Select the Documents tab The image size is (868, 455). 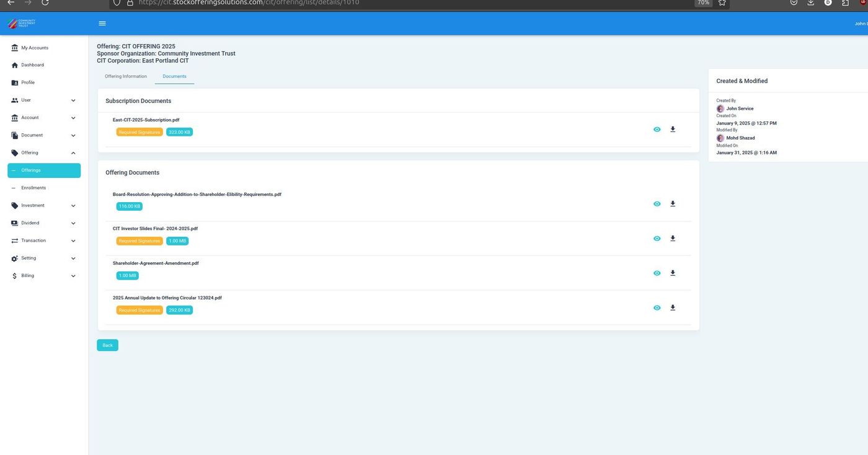(x=174, y=76)
